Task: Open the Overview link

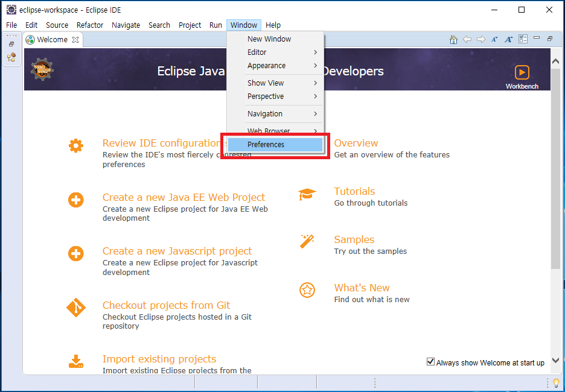Action: 356,144
